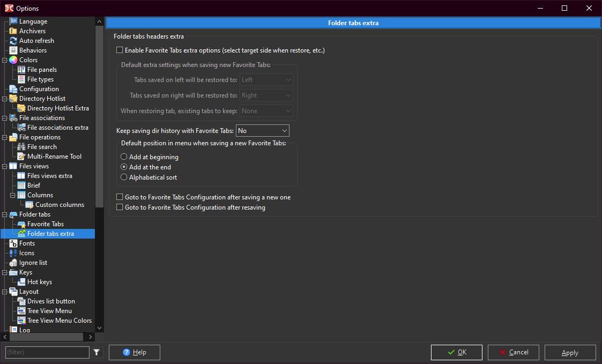Open the Keep saving dir history dropdown
602x364 pixels.
[262, 131]
